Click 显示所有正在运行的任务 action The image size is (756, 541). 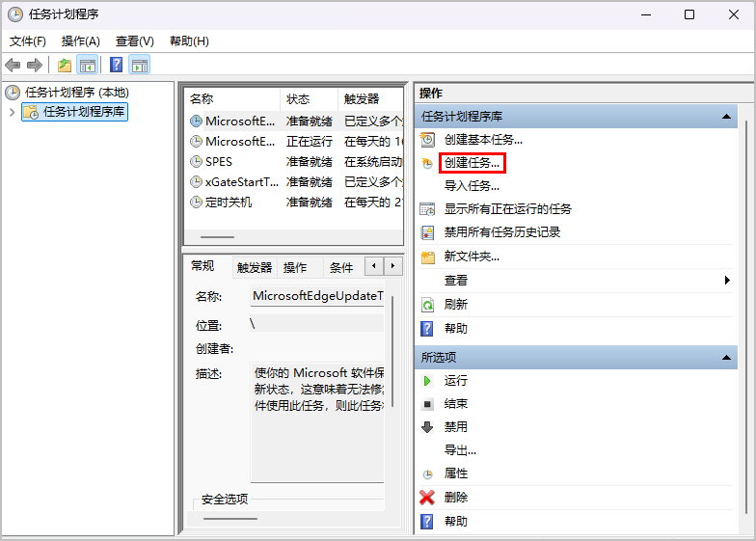click(507, 209)
